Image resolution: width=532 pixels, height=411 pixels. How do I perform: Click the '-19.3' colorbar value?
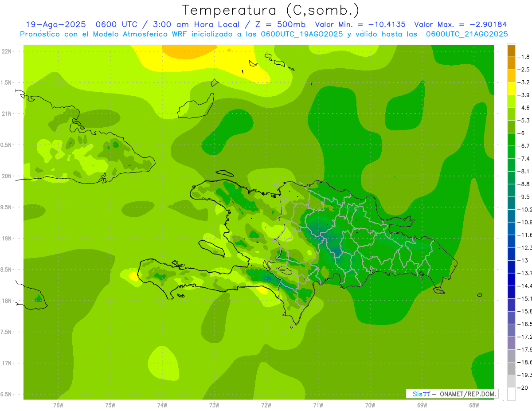coord(525,375)
